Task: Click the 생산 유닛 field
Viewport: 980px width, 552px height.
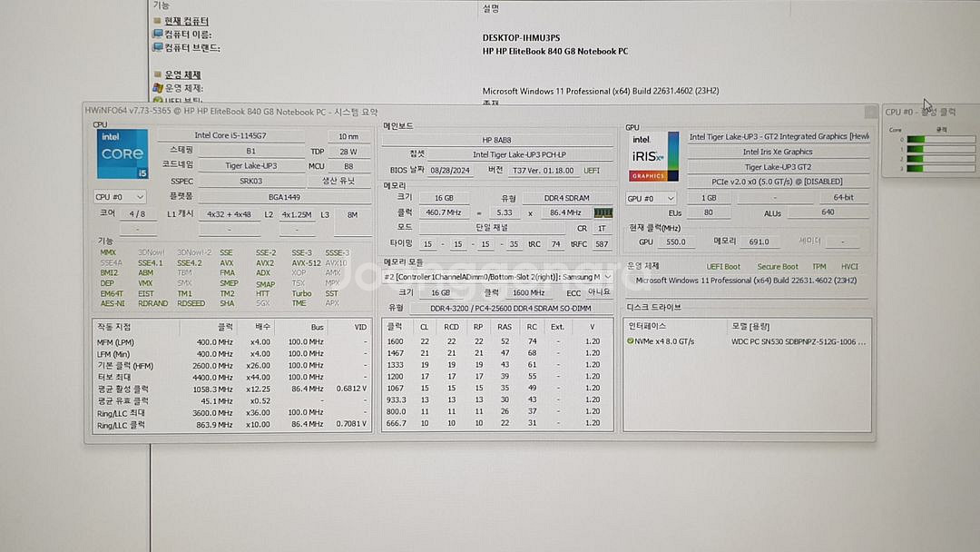Action: point(338,181)
